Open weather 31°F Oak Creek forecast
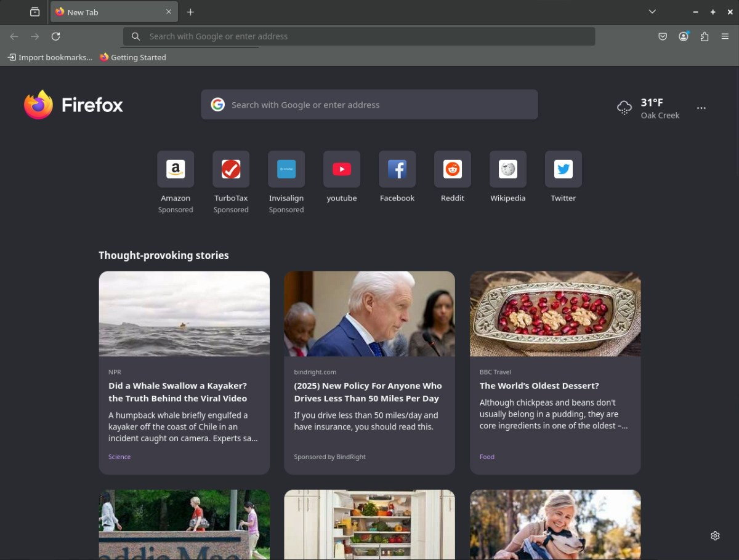 click(x=648, y=108)
